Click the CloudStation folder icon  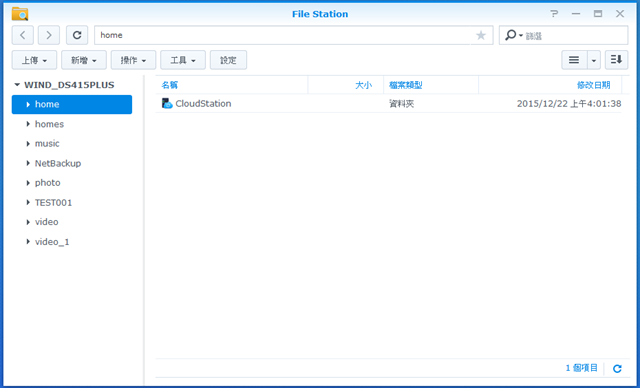point(167,104)
